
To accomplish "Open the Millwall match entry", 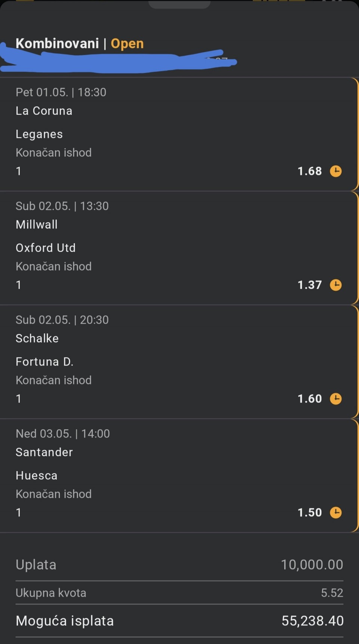I will coord(37,225).
